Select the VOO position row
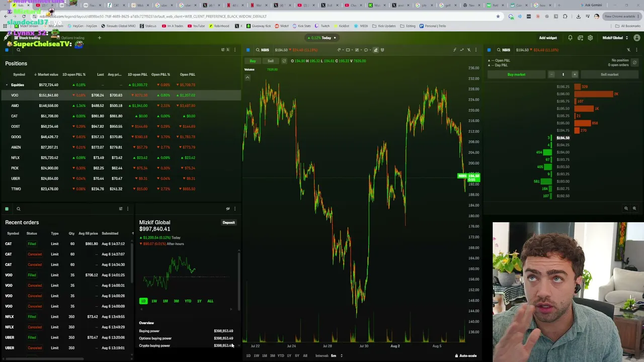This screenshot has height=362, width=644. (x=121, y=95)
